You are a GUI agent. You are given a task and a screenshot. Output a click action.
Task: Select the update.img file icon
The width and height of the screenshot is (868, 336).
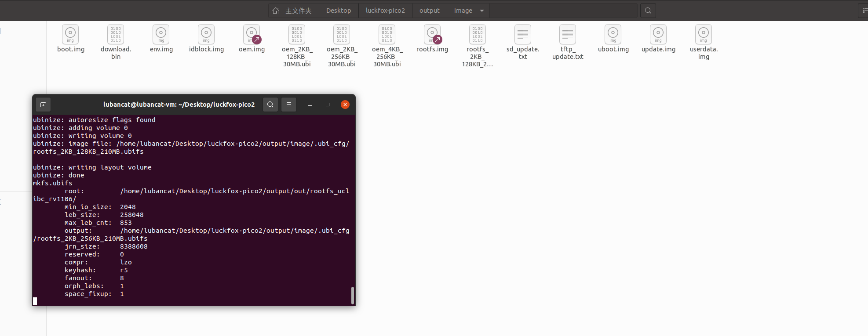pyautogui.click(x=658, y=34)
